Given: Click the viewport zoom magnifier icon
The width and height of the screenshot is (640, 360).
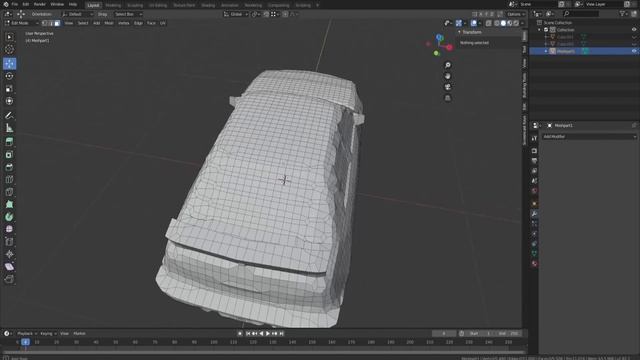Looking at the screenshot, I should 448,65.
